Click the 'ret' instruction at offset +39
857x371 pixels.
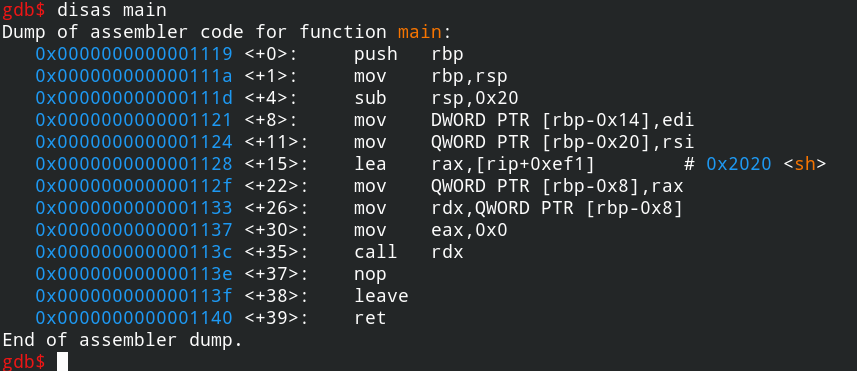[370, 317]
